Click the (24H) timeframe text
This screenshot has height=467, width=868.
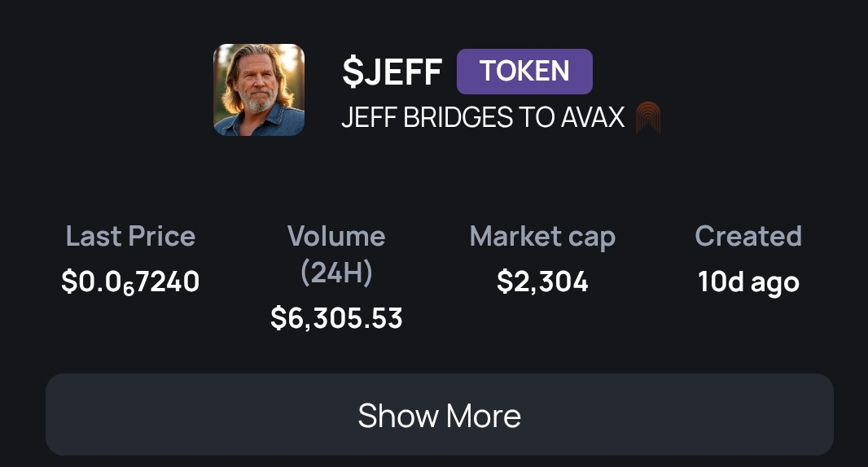(x=336, y=273)
